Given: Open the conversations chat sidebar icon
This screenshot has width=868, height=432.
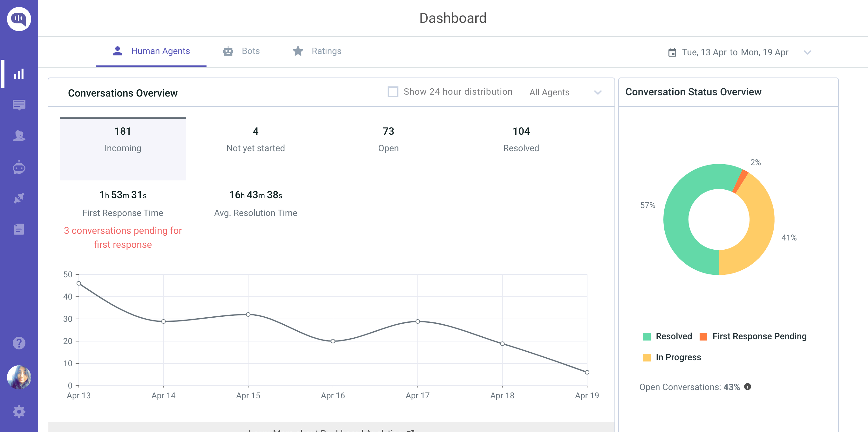Looking at the screenshot, I should coord(19,105).
